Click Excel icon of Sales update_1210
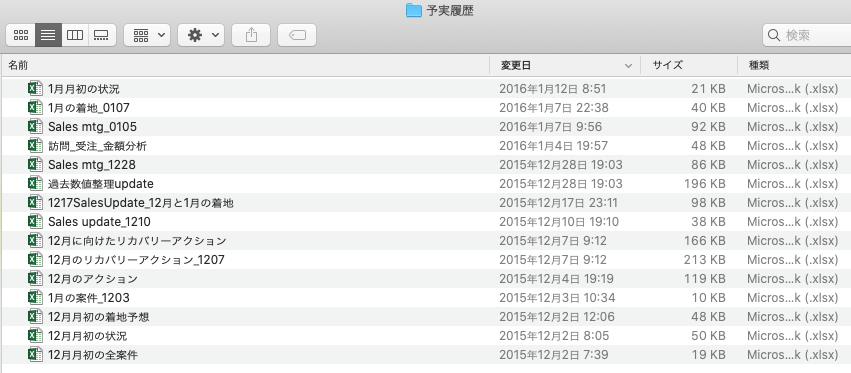 pos(35,222)
